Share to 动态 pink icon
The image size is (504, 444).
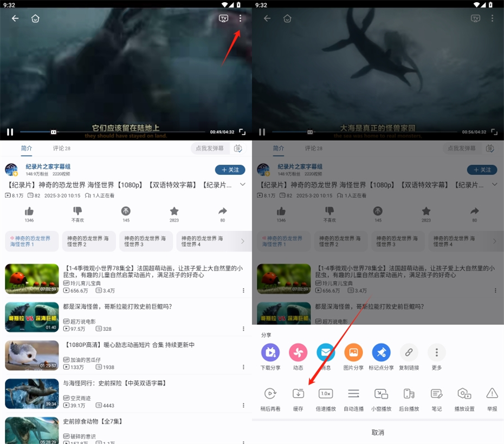(298, 352)
